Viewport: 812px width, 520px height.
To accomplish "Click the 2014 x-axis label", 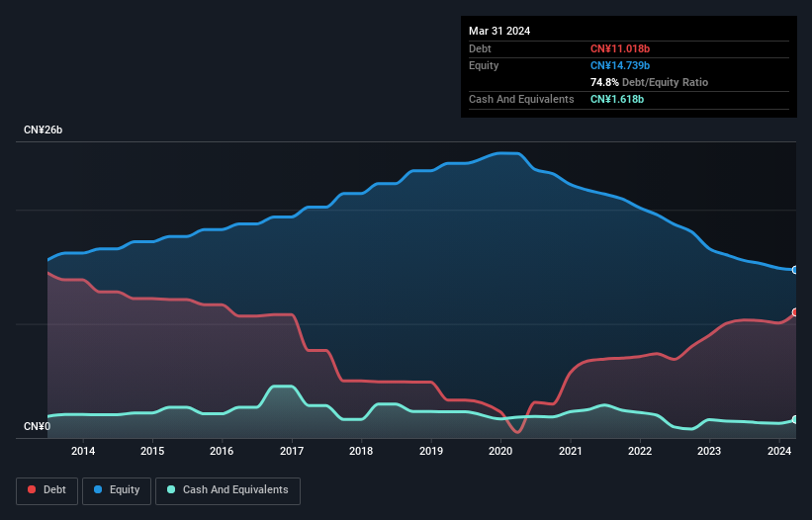I will (83, 451).
